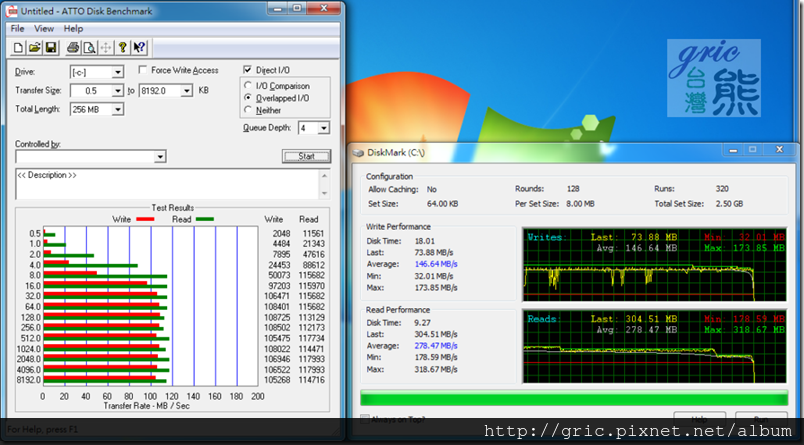Select the Overlapped I/O radio button

tap(248, 97)
